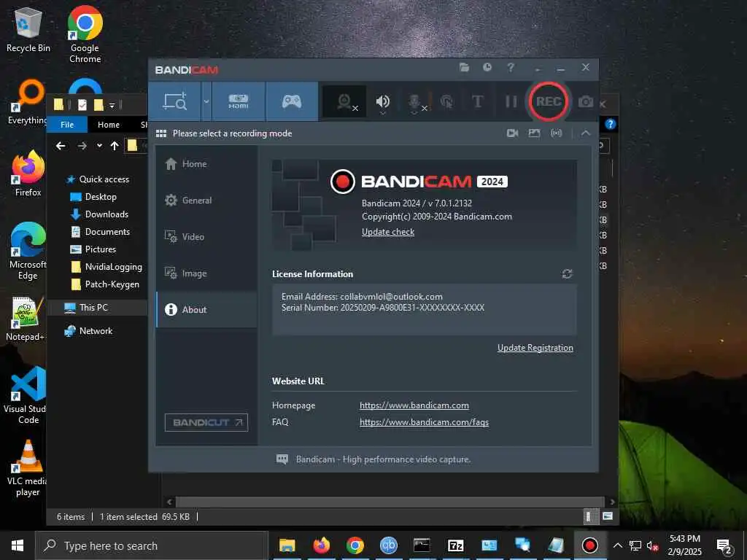Open Quick Access Toolbar customize dropdown
This screenshot has width=747, height=560.
112,105
